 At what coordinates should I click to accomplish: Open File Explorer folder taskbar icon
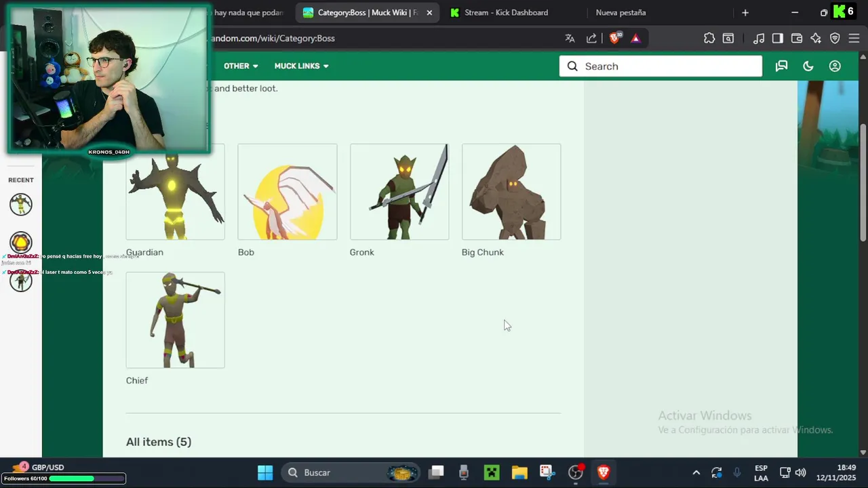[x=519, y=472]
